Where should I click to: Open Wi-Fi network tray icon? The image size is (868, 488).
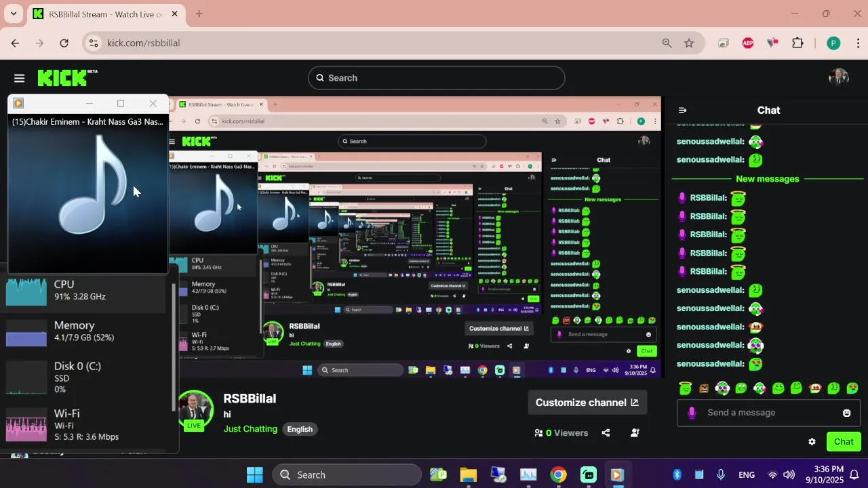(772, 474)
